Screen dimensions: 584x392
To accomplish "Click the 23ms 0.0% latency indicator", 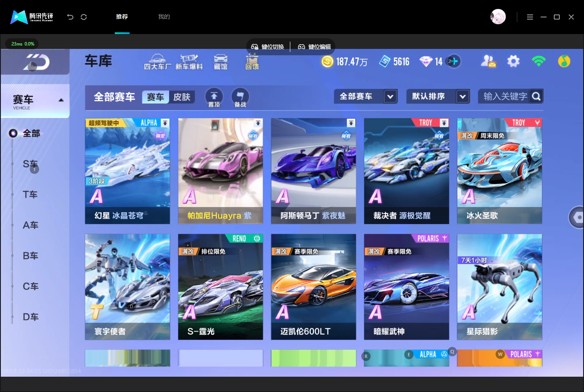I will pos(23,44).
